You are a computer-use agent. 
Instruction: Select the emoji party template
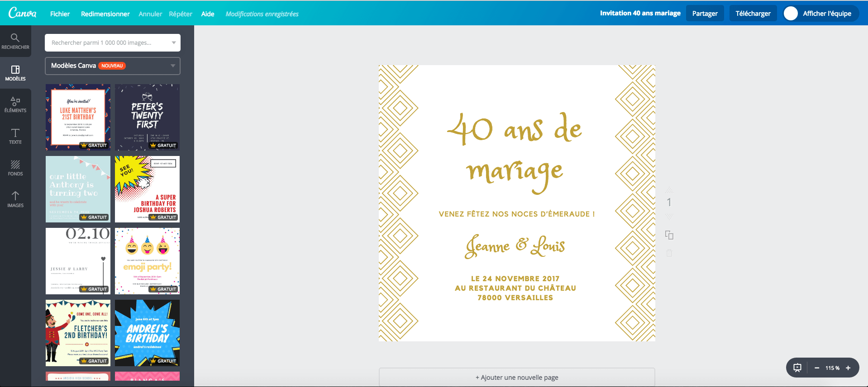coord(147,261)
